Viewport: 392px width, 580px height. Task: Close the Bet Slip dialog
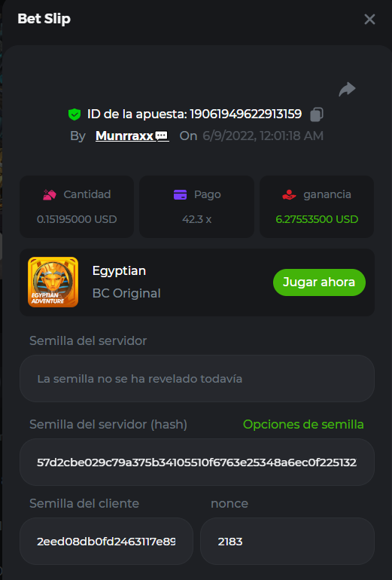[x=369, y=20]
